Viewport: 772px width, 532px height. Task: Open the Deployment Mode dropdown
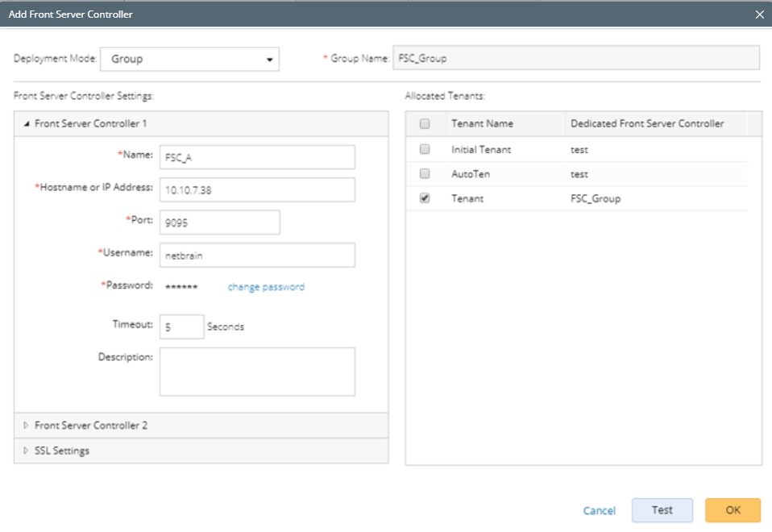pyautogui.click(x=189, y=59)
